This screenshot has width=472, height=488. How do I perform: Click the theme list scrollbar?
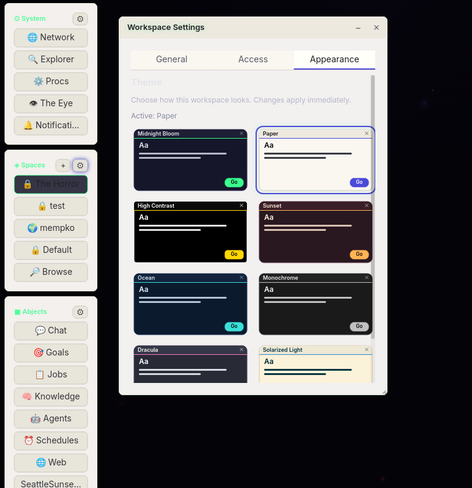[373, 207]
